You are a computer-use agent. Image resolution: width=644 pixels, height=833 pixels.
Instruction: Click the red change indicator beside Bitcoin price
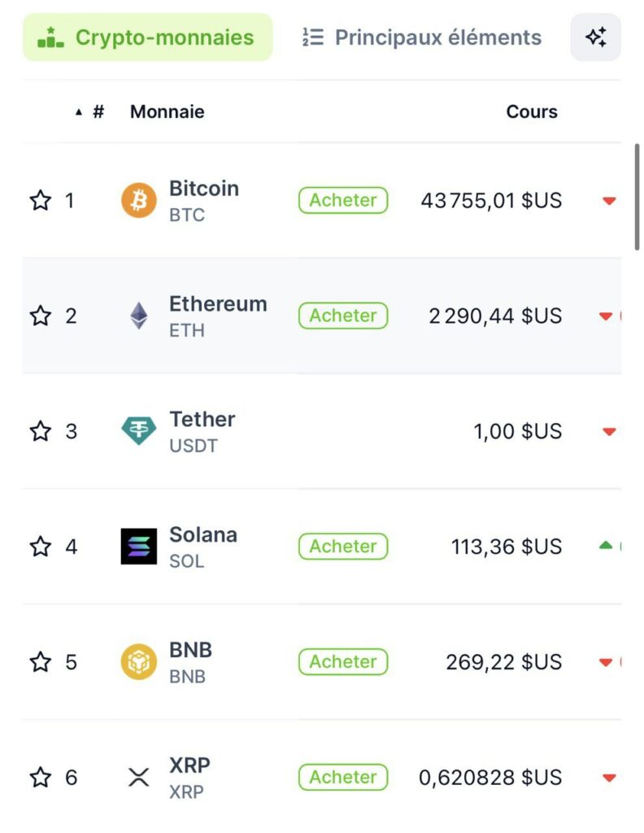point(608,200)
